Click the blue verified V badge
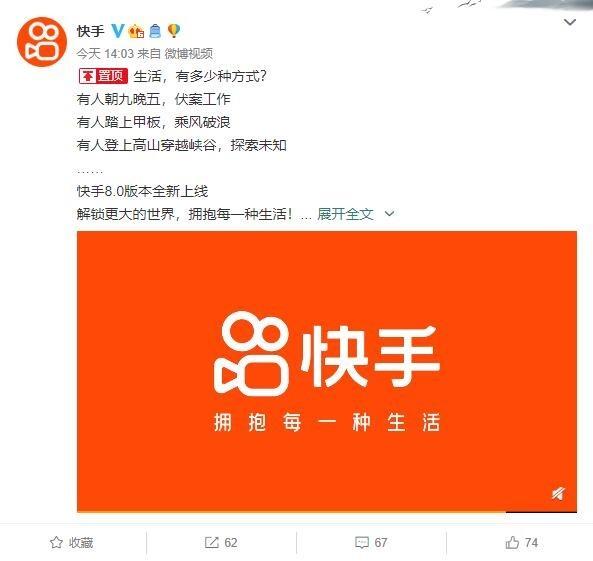Image resolution: width=593 pixels, height=561 pixels. click(118, 31)
